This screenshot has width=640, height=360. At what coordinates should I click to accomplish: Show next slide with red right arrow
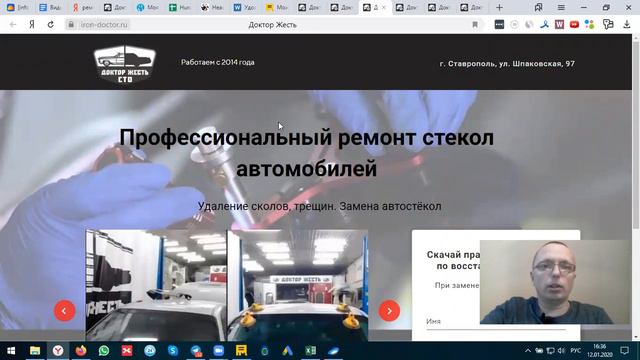(389, 311)
